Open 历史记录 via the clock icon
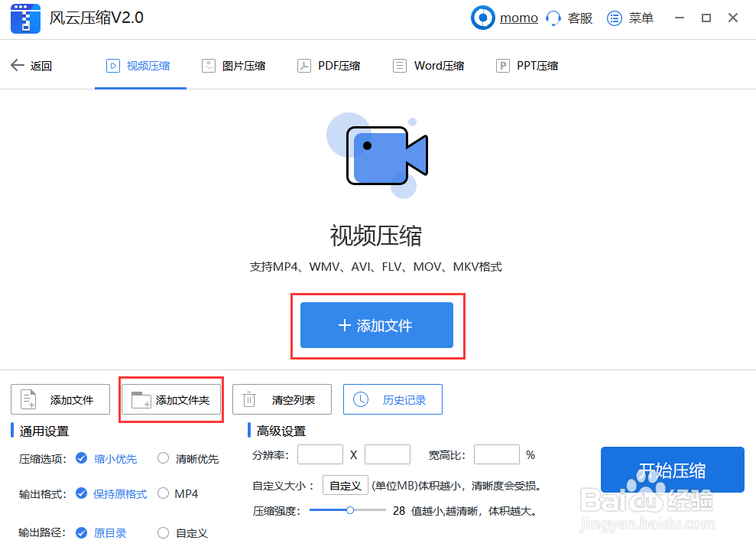Viewport: 756px width, 550px height. click(360, 399)
